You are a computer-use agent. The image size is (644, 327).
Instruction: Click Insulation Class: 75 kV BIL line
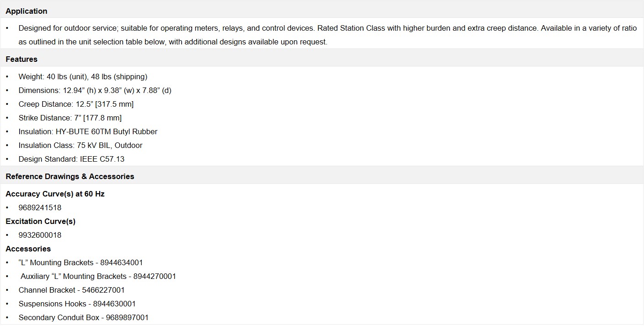pyautogui.click(x=80, y=145)
